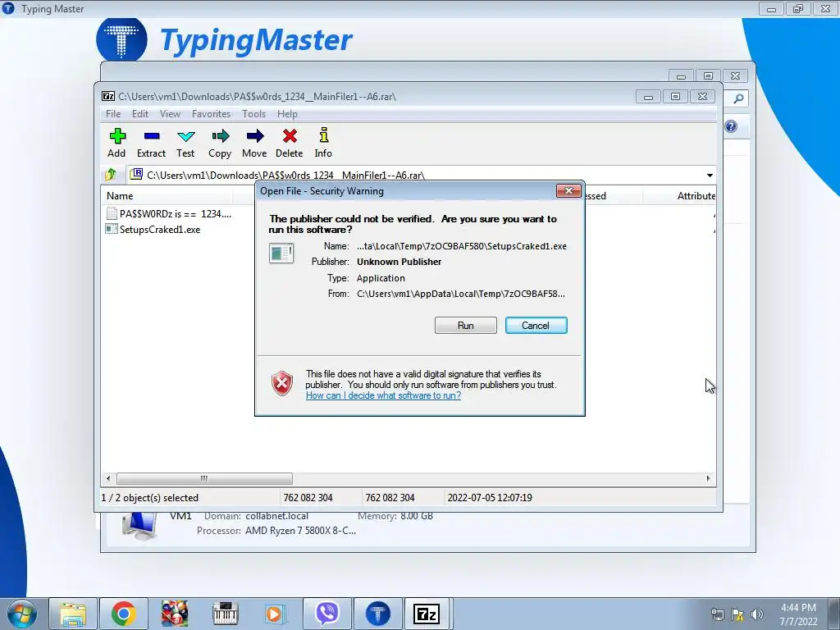Image resolution: width=840 pixels, height=630 pixels.
Task: Click the network tray icon
Action: point(717,614)
